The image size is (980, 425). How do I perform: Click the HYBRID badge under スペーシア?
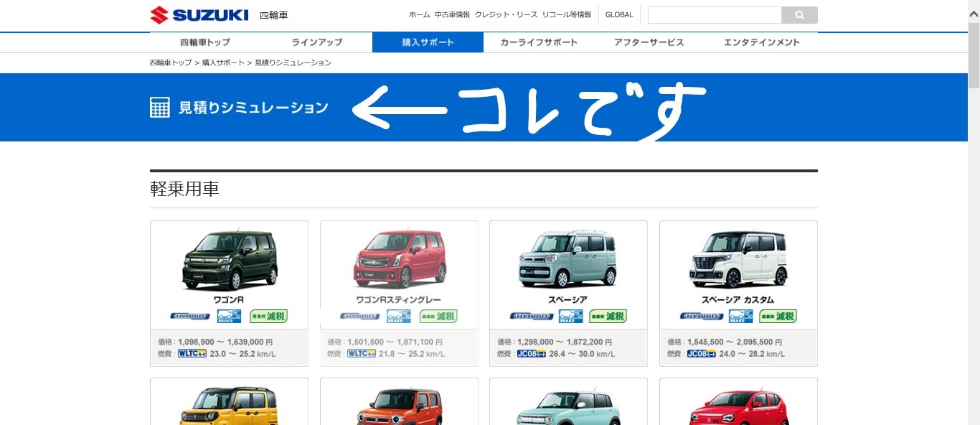pyautogui.click(x=530, y=316)
